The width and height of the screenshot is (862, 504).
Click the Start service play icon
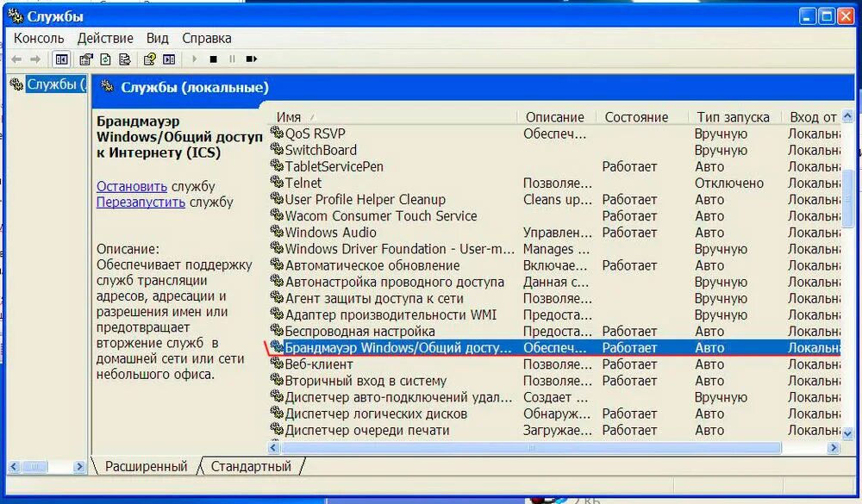tap(194, 59)
